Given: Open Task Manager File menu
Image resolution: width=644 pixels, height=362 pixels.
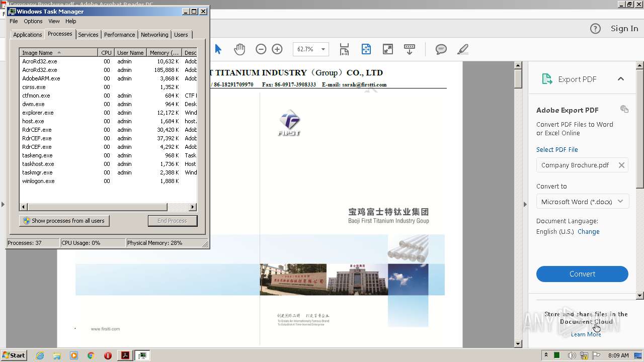Looking at the screenshot, I should (14, 21).
